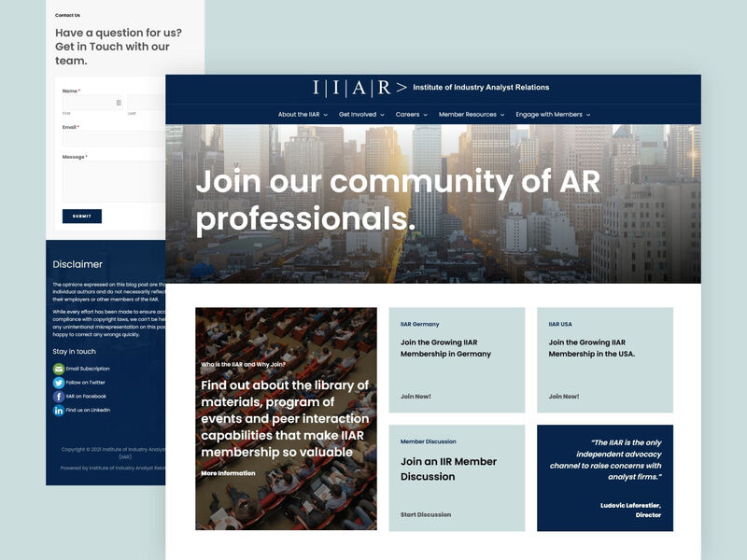Click the IIAR logo in the header
The image size is (747, 560).
coord(359,88)
